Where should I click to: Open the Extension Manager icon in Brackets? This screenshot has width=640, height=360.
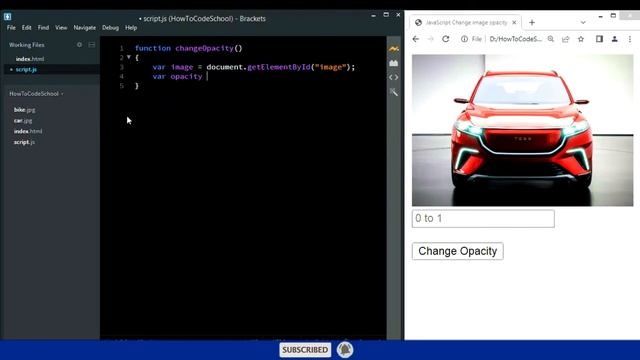click(x=393, y=63)
